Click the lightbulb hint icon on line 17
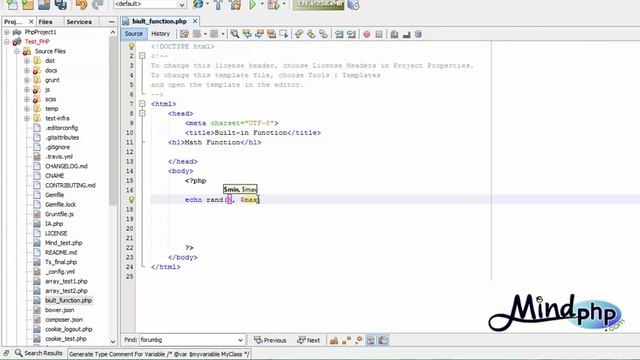 (131, 200)
